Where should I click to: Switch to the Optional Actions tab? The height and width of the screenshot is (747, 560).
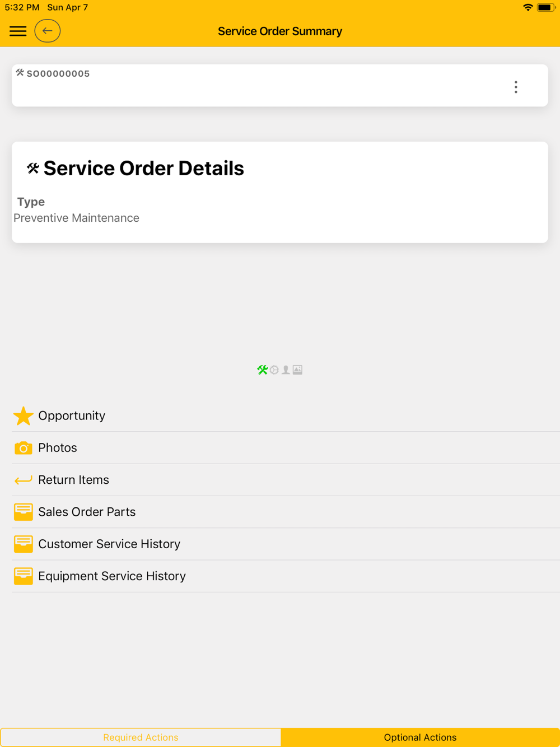420,737
